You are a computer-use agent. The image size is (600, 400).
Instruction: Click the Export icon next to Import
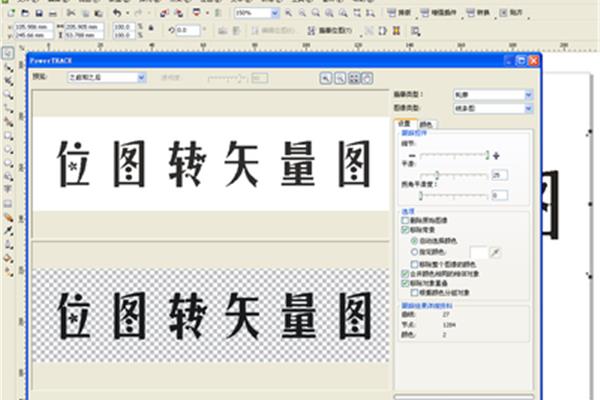pos(178,13)
